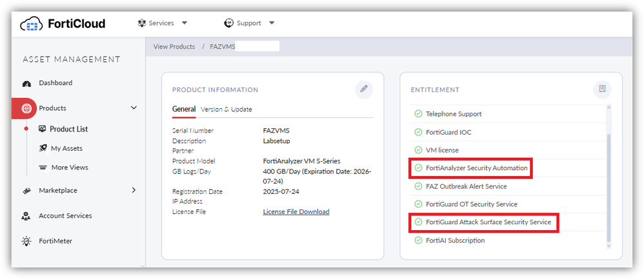Click the FortiCloud logo icon

click(x=31, y=24)
